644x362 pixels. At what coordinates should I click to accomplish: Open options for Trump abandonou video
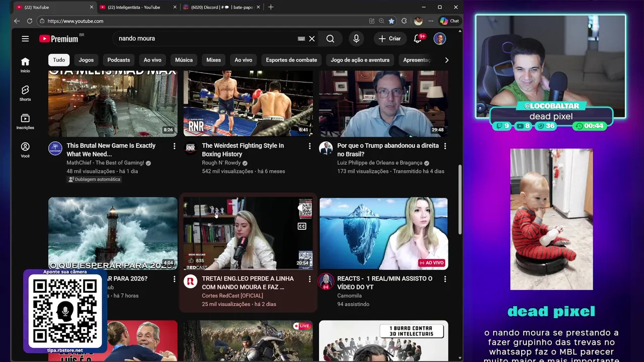click(x=445, y=146)
